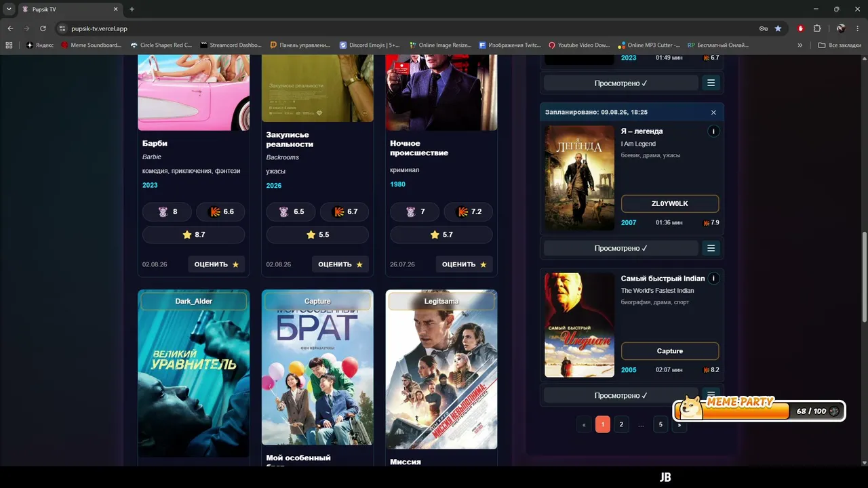Bookmark this page with the star icon
Viewport: 868px width, 488px height.
(x=778, y=28)
